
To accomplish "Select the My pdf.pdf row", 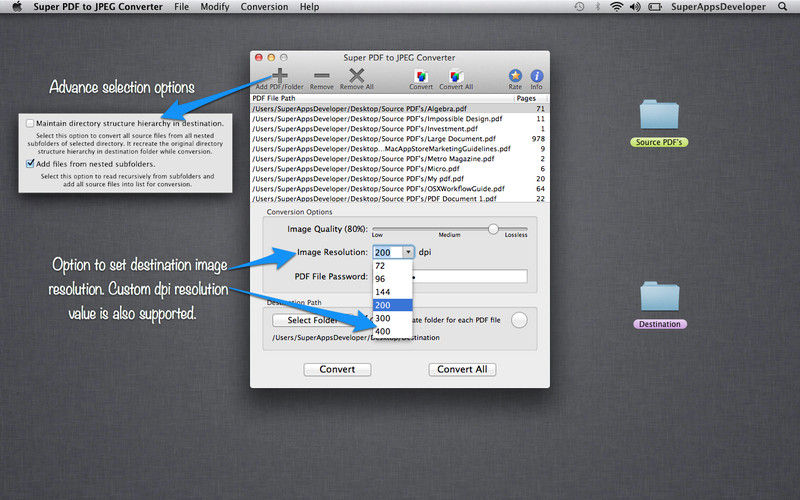I will 399,179.
